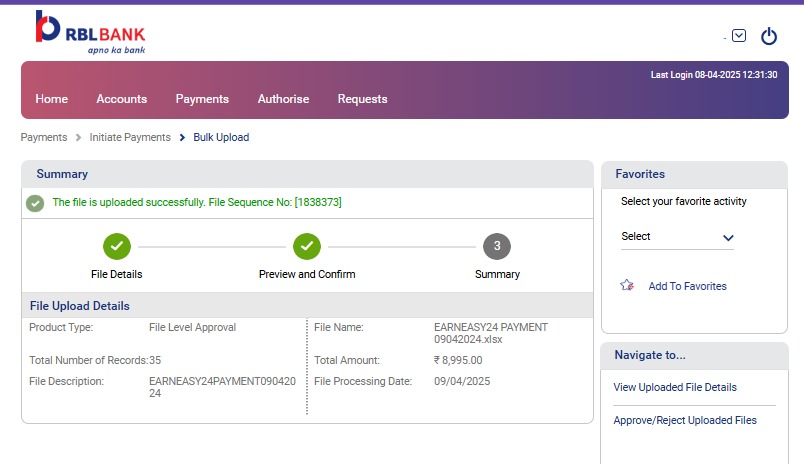Click the Preview and Confirm step checkmark
Viewport: 804px width, 464px height.
tap(307, 246)
